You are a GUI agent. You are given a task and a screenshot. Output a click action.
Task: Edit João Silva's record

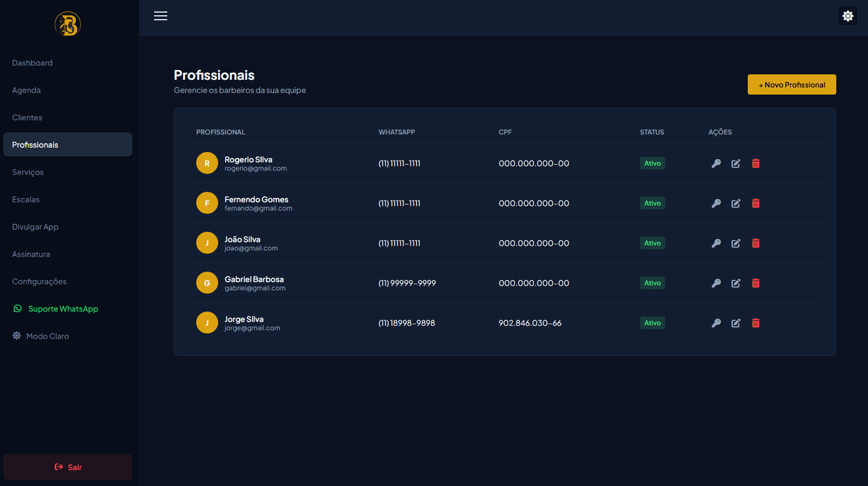[x=736, y=243]
